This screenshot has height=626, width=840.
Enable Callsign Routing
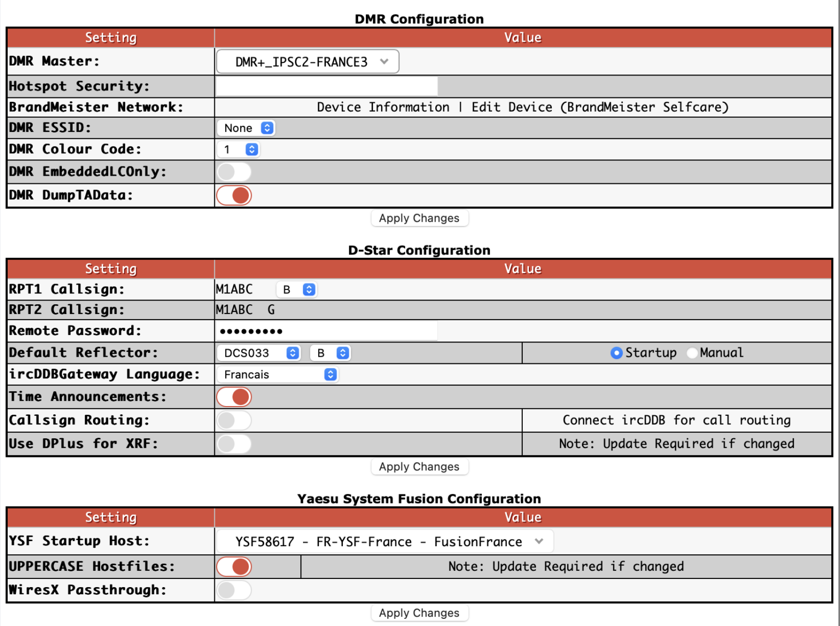click(234, 420)
